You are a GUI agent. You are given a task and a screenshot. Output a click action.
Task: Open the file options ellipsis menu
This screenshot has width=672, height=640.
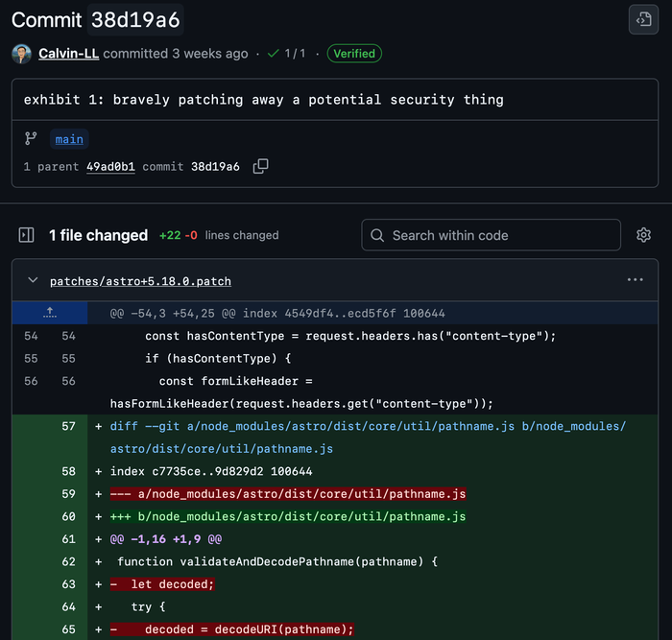pyautogui.click(x=635, y=280)
